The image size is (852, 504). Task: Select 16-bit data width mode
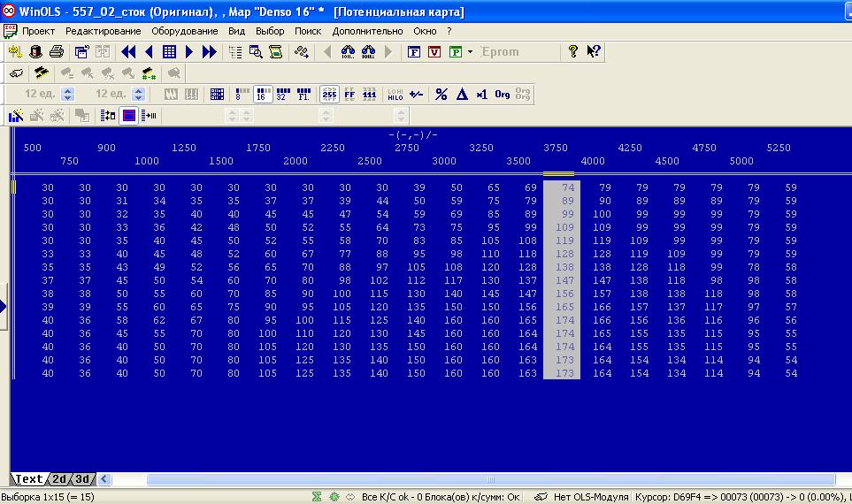[x=263, y=95]
